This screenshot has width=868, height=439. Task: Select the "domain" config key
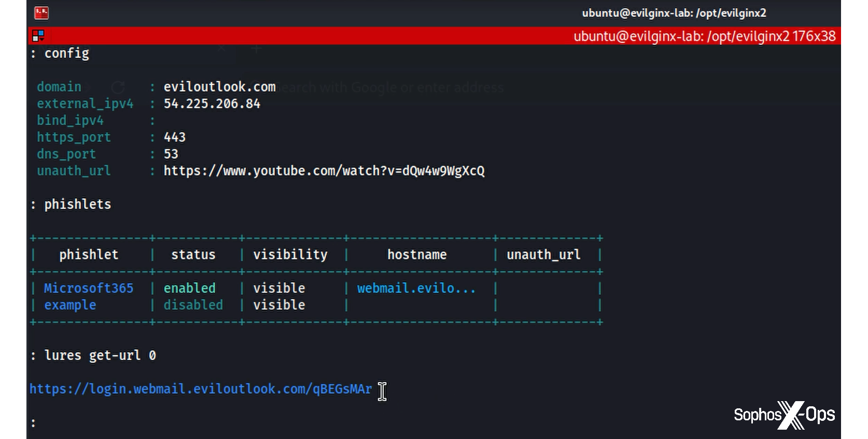tap(59, 87)
